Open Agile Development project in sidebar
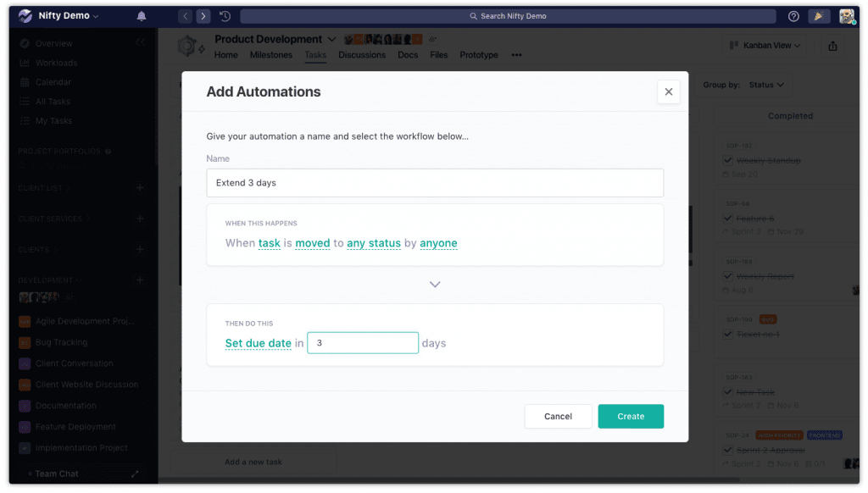868x493 pixels. tap(85, 321)
